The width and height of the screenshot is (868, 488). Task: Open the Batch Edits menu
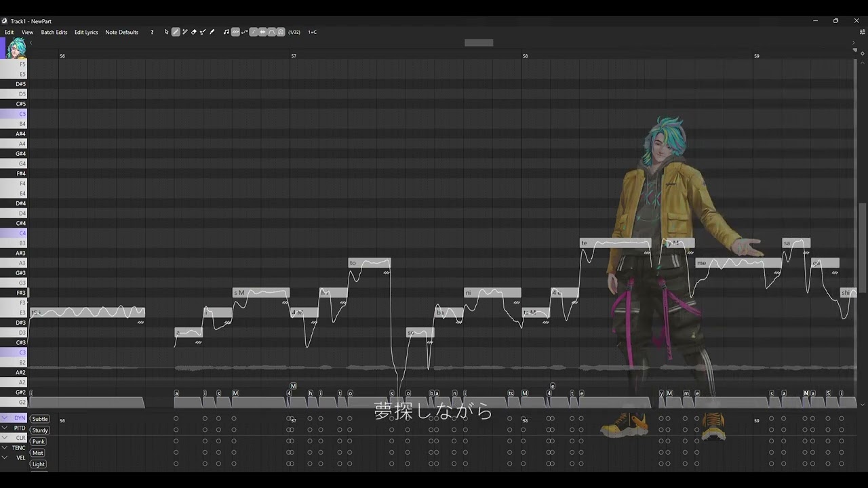pos(54,32)
